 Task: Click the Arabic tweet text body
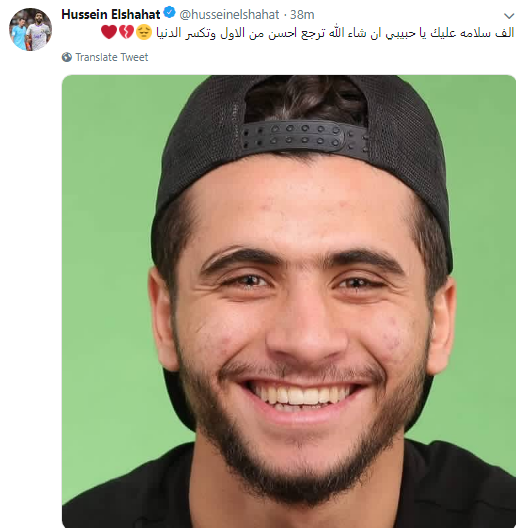click(x=335, y=33)
